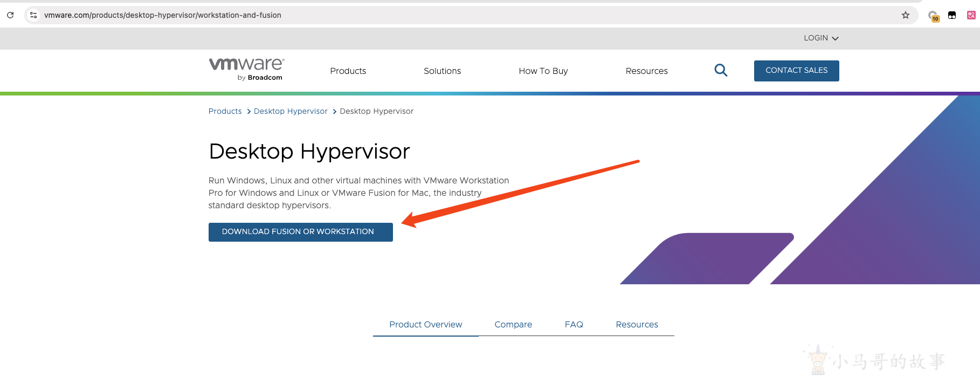Follow the Products breadcrumb link
The image size is (980, 383).
click(x=225, y=111)
